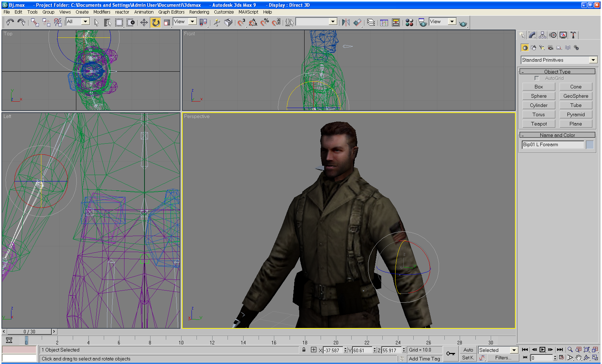Click object color swatch next to name
The image size is (602, 364).
coord(590,144)
